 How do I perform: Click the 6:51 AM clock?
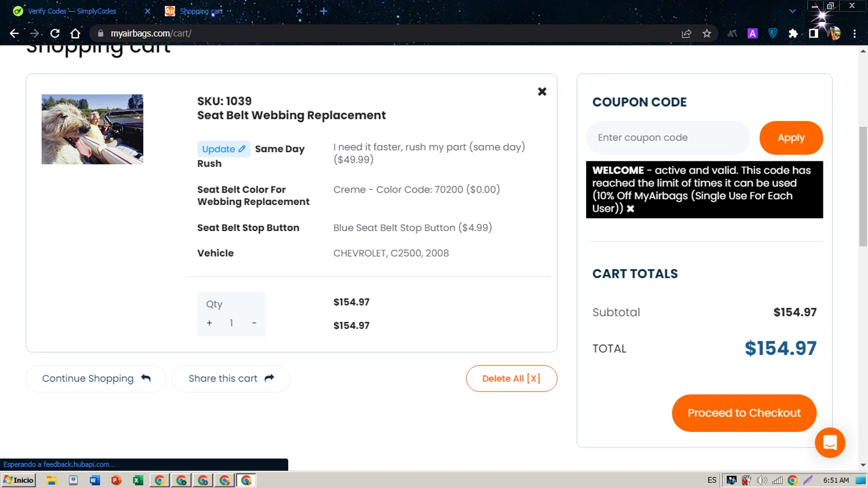(836, 480)
